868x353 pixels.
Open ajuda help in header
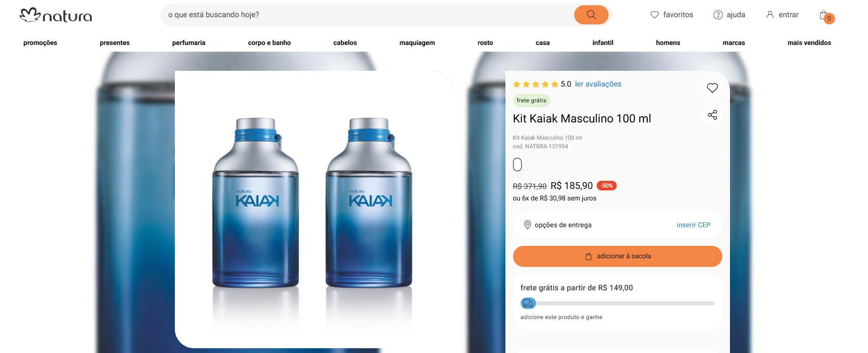click(729, 15)
